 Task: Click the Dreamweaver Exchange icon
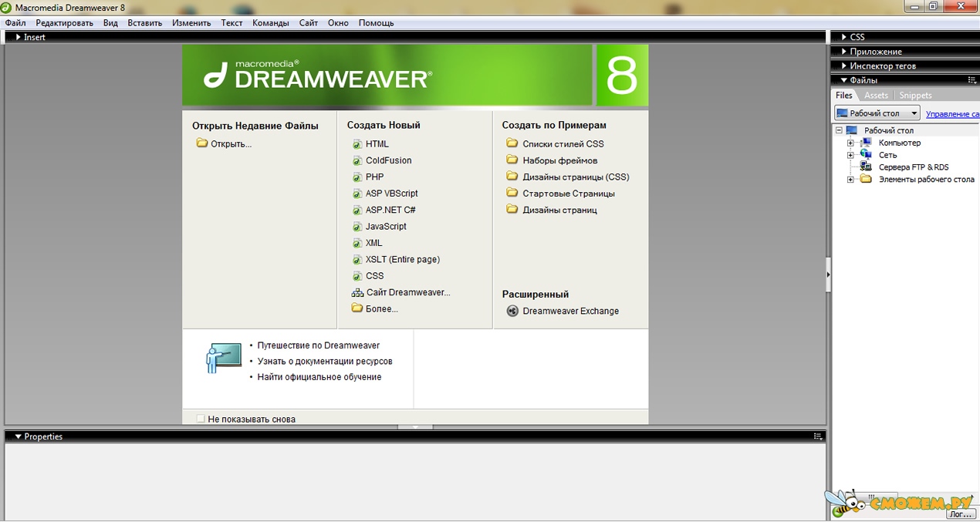coord(512,311)
